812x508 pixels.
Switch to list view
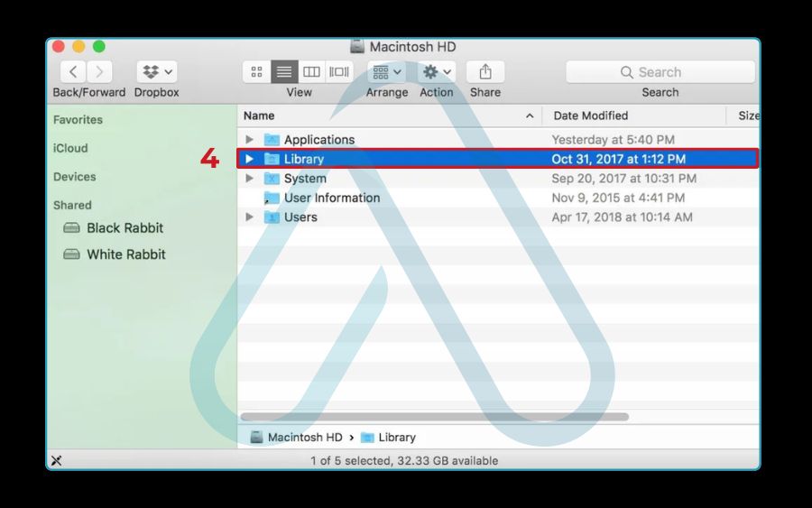284,72
